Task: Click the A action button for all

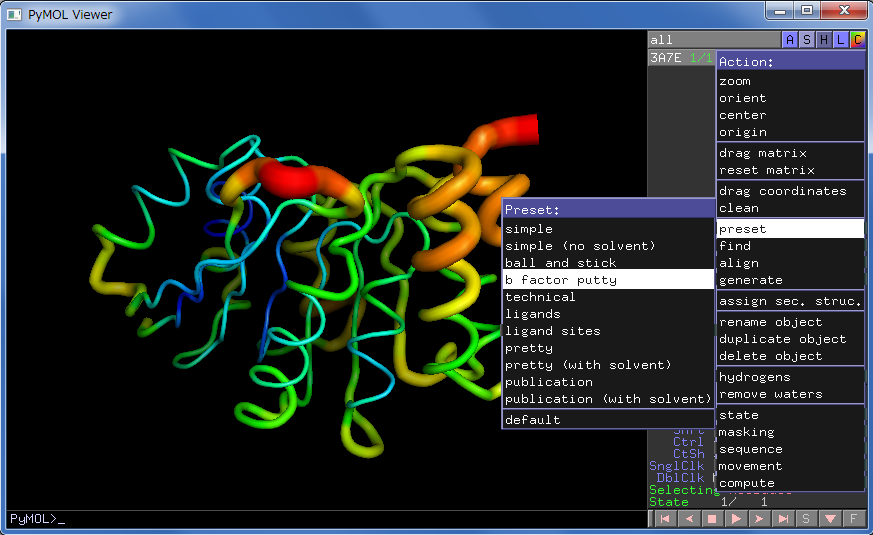Action: coord(790,40)
